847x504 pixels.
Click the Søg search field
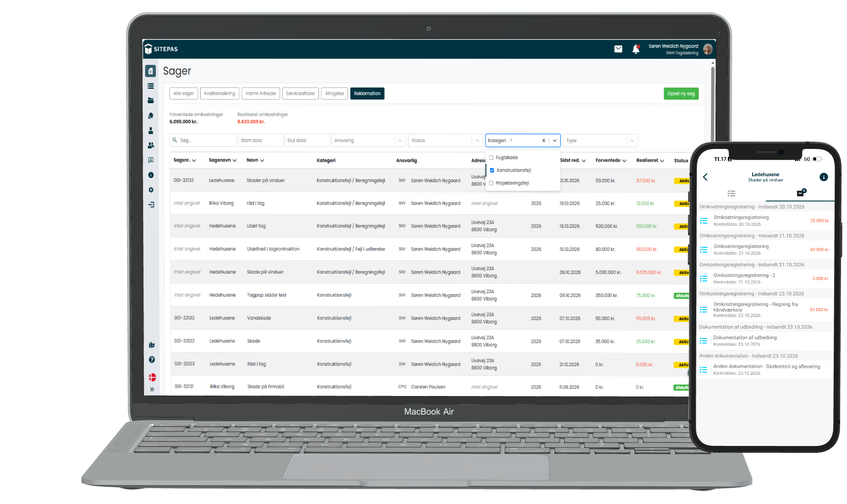[203, 140]
